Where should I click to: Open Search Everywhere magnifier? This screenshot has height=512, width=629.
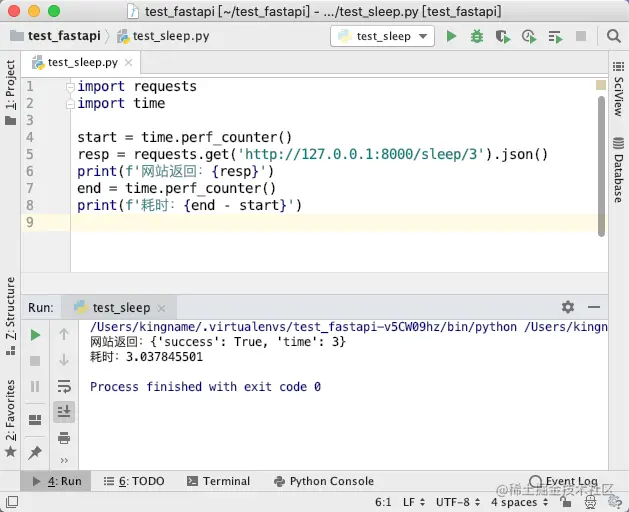pyautogui.click(x=614, y=36)
